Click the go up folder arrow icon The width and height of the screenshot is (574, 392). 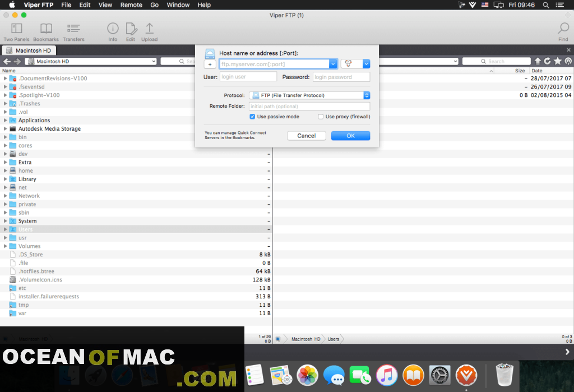click(538, 61)
